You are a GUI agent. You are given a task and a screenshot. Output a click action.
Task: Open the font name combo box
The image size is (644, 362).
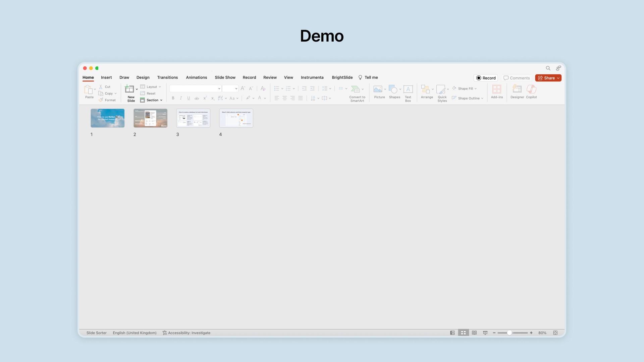195,88
